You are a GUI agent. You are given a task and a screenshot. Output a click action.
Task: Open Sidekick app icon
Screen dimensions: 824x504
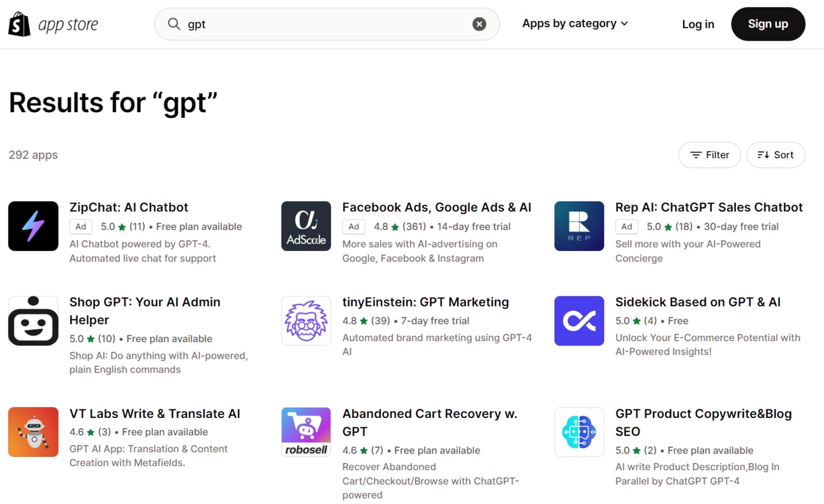[579, 321]
